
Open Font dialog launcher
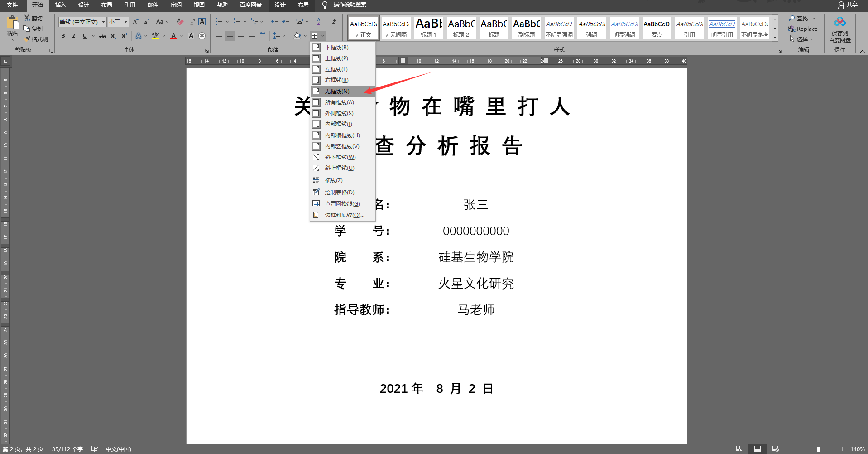pos(207,51)
